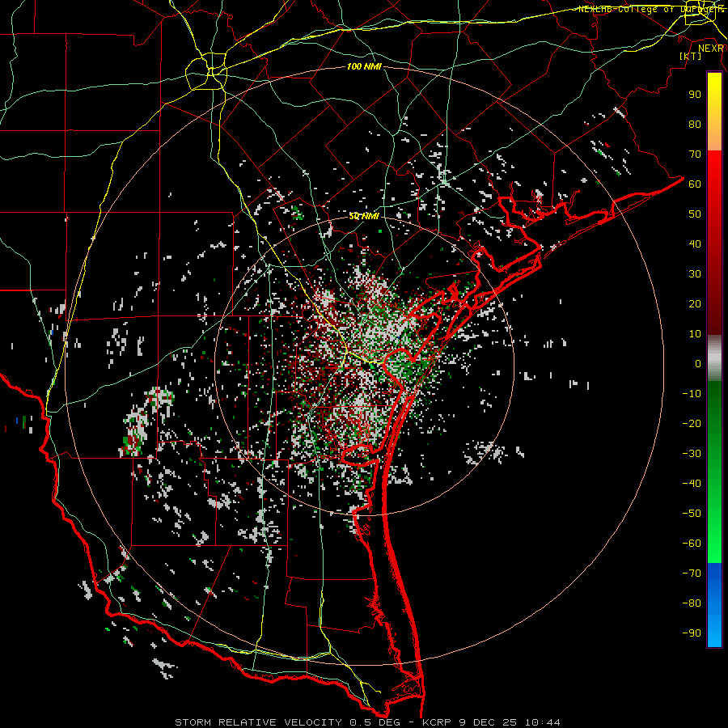This screenshot has height=728, width=728.
Task: Select the 60 value on the velocity scale
Action: (x=695, y=184)
